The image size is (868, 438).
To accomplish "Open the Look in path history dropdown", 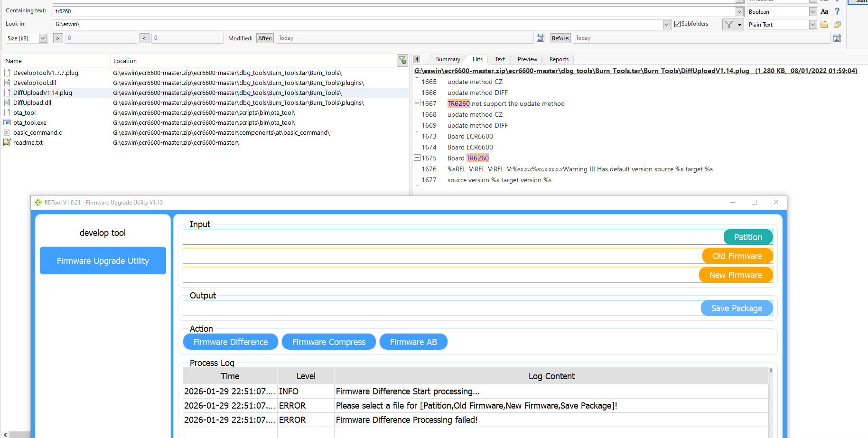I will pos(667,24).
